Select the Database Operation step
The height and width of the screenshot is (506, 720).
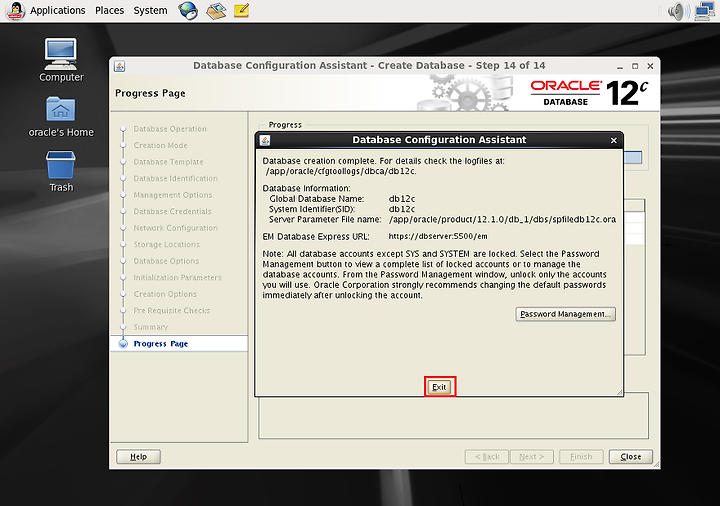pos(170,129)
